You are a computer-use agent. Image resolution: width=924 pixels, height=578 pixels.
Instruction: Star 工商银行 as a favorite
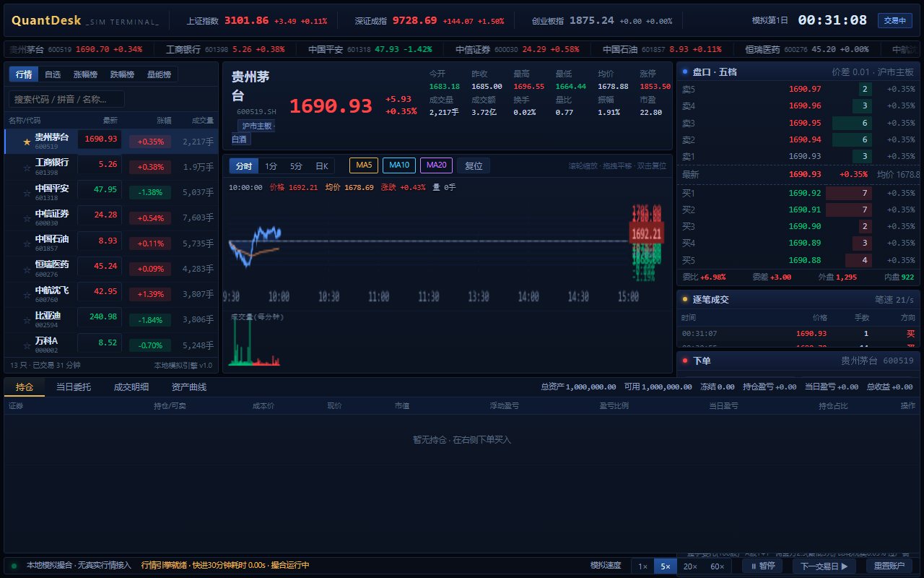click(x=27, y=167)
